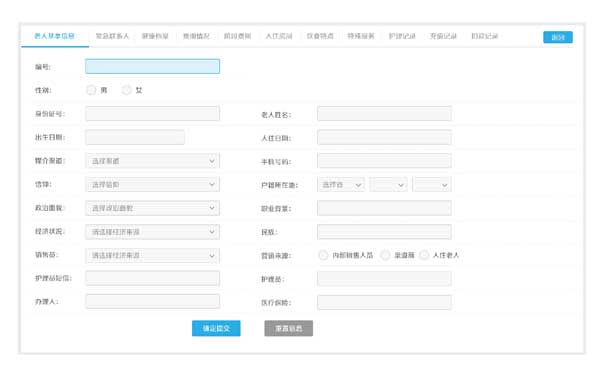Click the blue 确定提交 submit button
The width and height of the screenshot is (600, 372).
[216, 328]
